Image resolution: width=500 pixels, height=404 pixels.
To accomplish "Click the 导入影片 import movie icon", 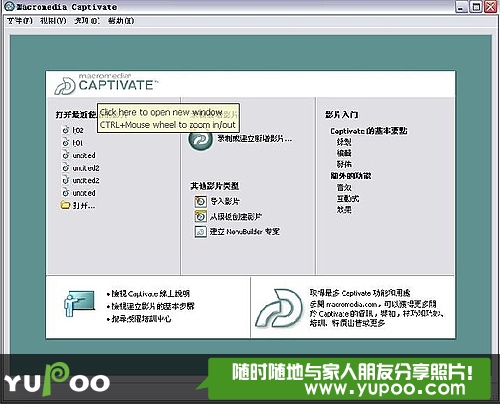I will point(201,201).
